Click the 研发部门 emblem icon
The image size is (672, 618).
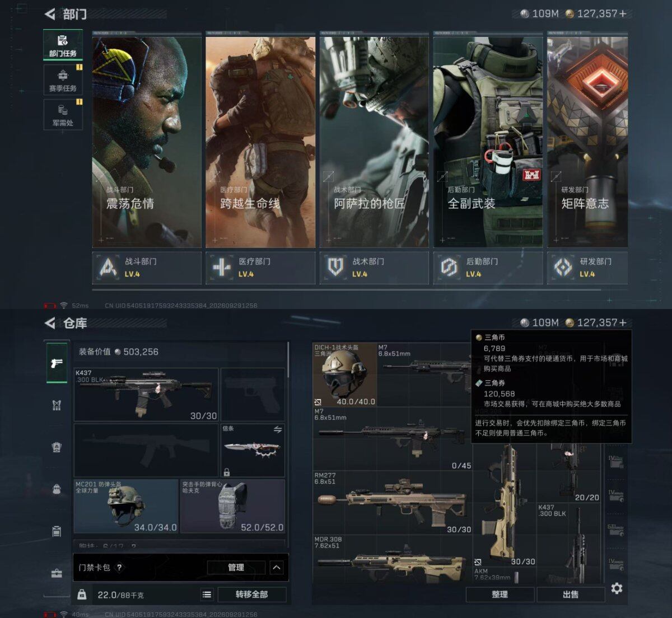click(563, 268)
